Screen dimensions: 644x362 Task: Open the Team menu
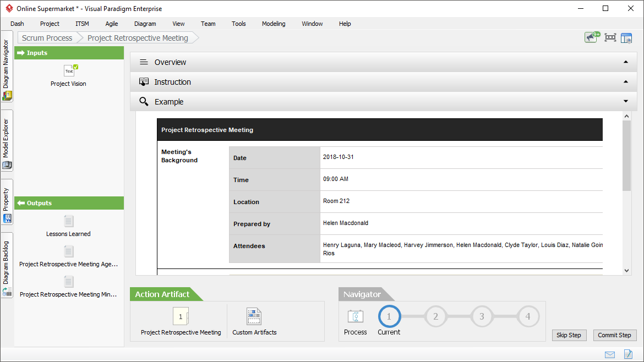pyautogui.click(x=208, y=24)
